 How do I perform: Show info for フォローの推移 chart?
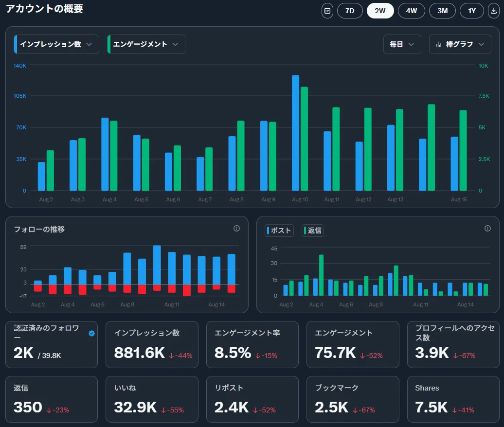236,229
